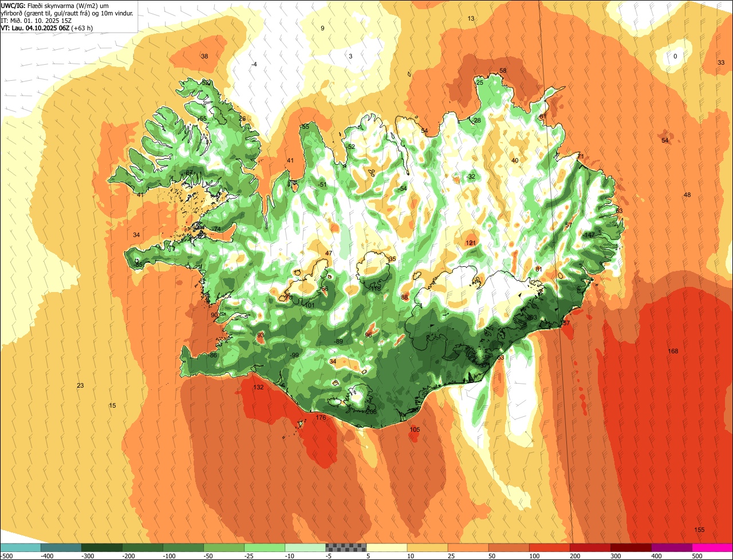Click the '23' value over the southwest ocean
733x560 pixels.
click(80, 385)
